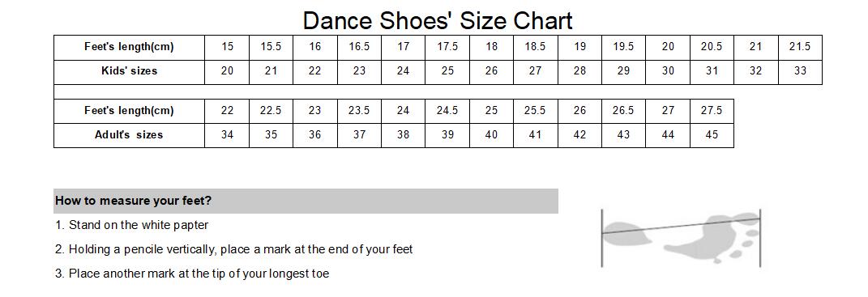Screen dimensions: 868x297
Task: Click the 21.5 cm feet length cell
Action: click(800, 48)
